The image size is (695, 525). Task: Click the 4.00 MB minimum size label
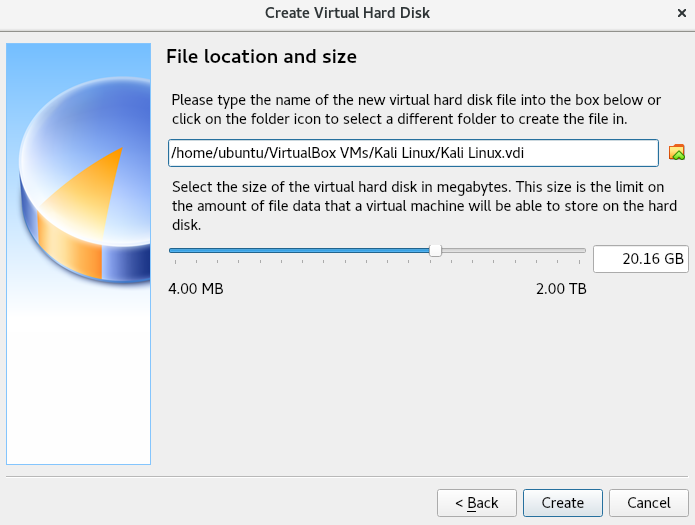(x=195, y=289)
